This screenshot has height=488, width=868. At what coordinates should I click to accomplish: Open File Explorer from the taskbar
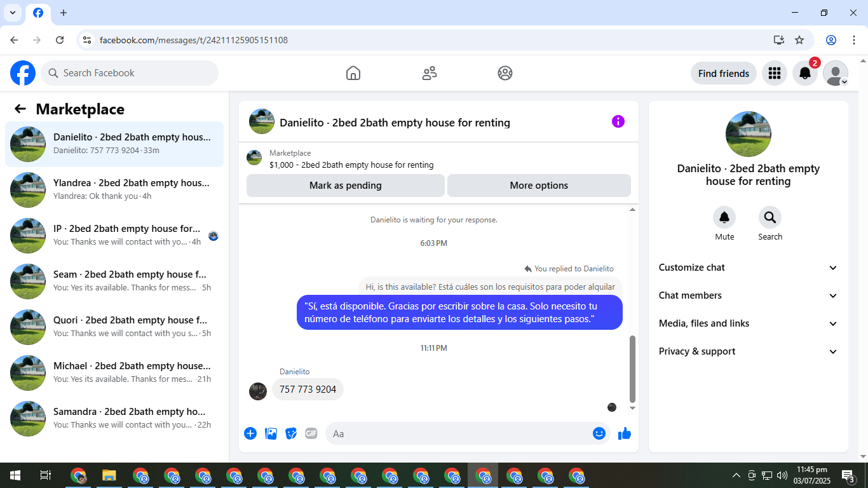click(109, 475)
